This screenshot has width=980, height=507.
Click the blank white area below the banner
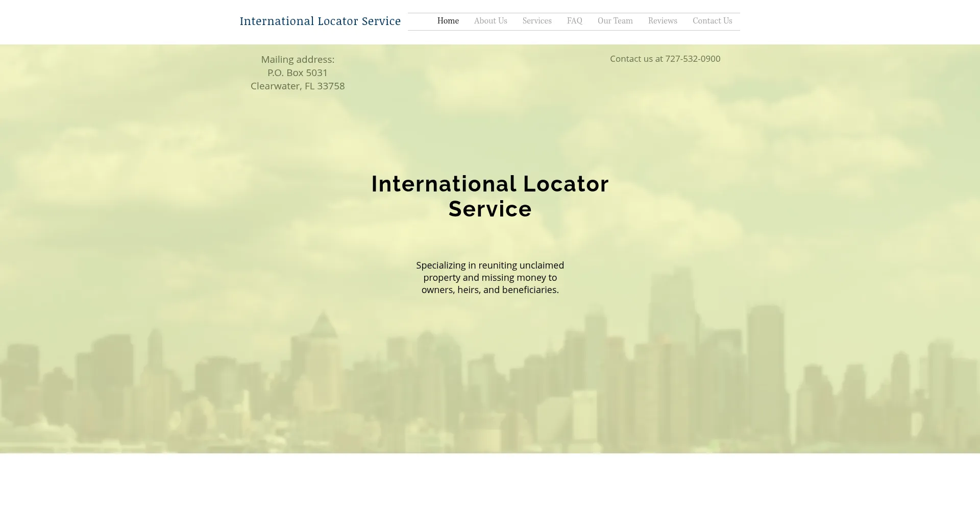point(490,480)
